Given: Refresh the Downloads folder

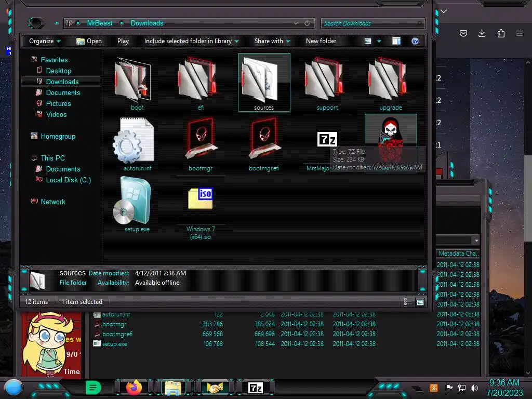Looking at the screenshot, I should point(307,23).
